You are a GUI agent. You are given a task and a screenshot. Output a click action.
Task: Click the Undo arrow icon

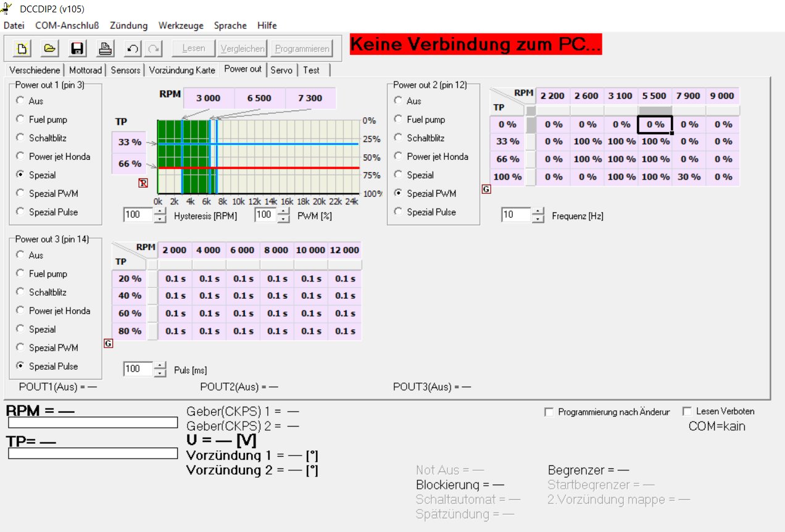point(133,48)
